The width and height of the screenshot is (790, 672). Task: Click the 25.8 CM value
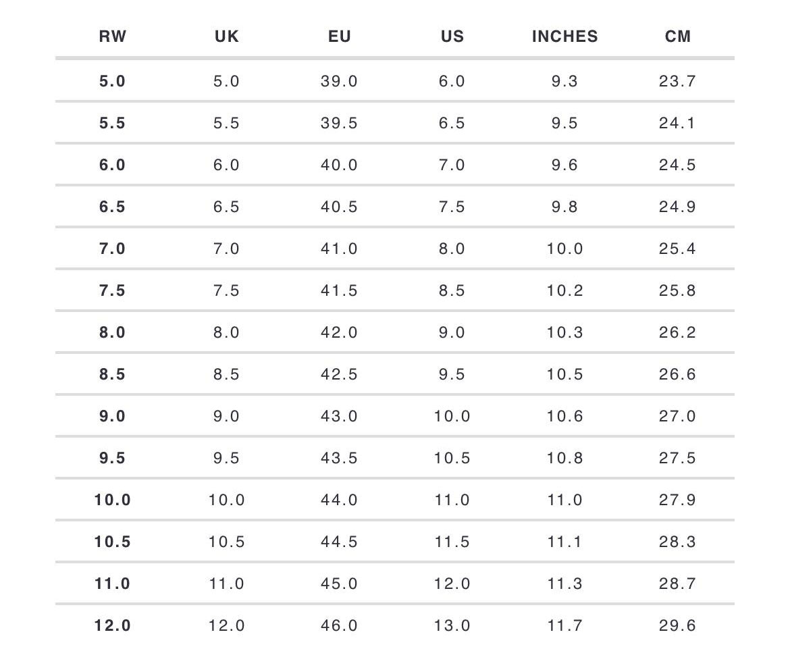[677, 291]
